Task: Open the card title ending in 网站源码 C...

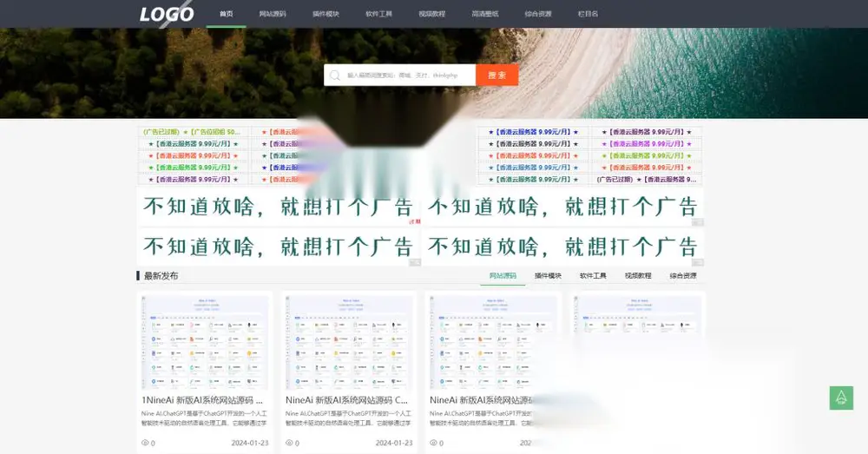Action: pos(347,400)
